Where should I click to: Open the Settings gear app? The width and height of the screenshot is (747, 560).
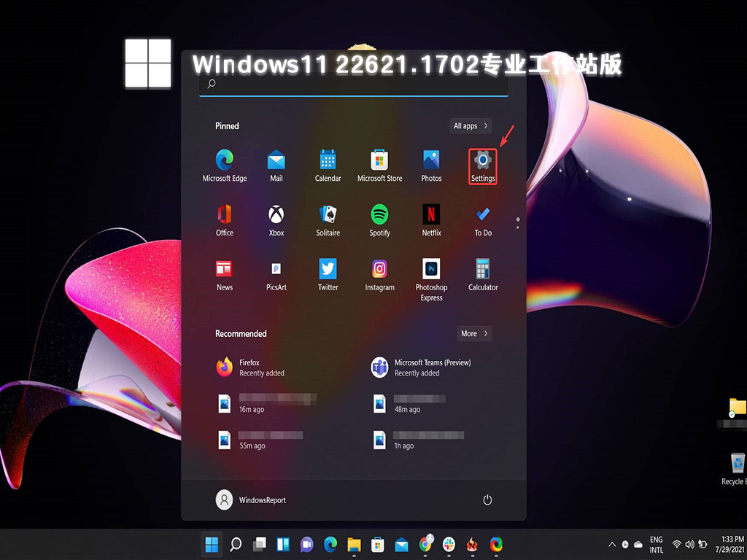(x=483, y=166)
